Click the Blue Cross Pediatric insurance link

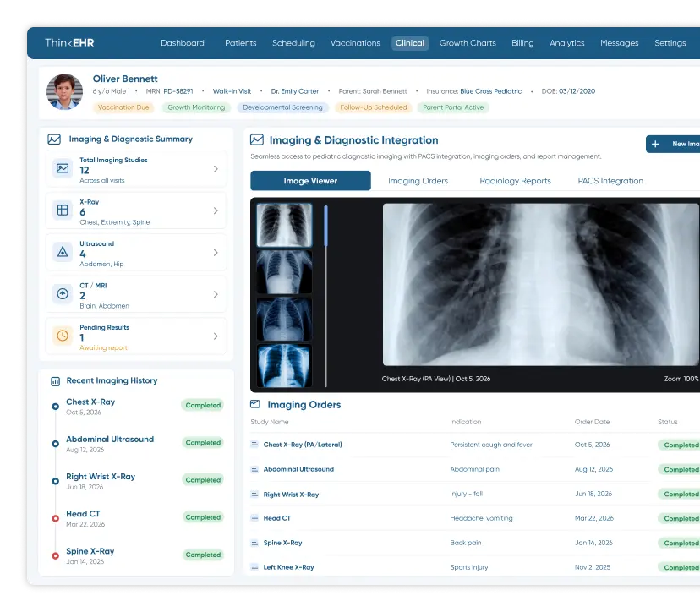pos(490,91)
